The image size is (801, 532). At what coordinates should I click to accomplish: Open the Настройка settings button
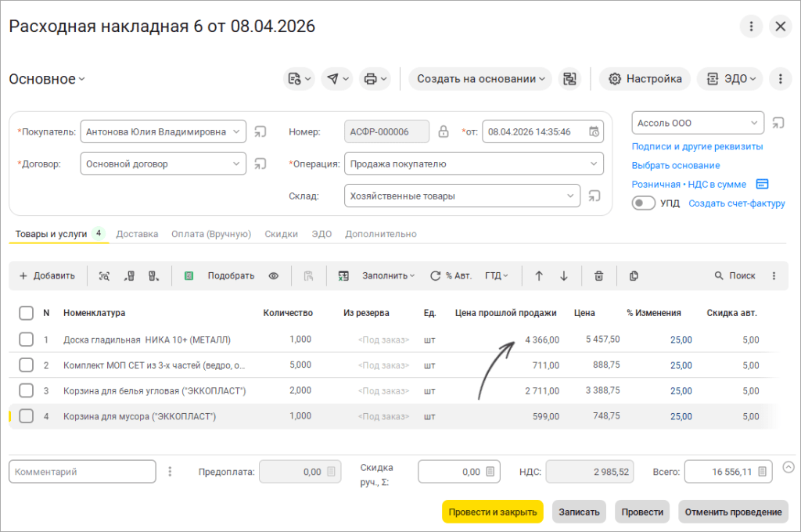[645, 79]
